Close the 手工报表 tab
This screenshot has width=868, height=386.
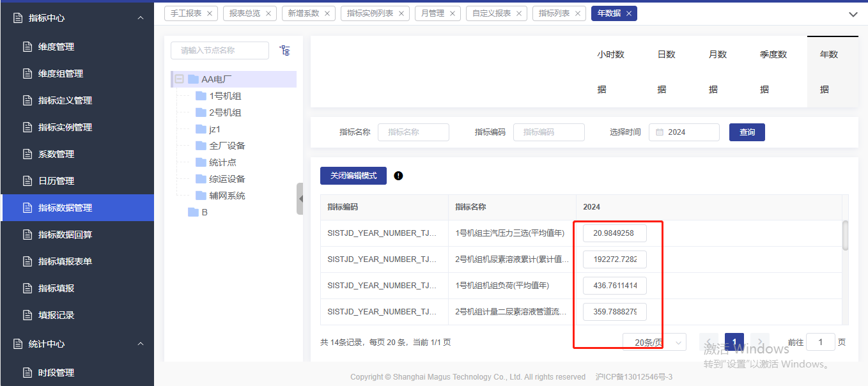tap(210, 13)
